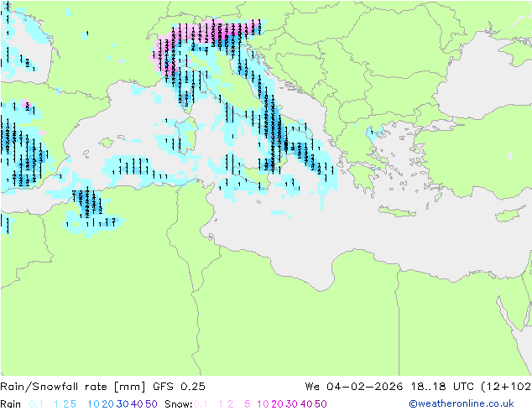This screenshot has width=532, height=411.
Task: Click the Snow legend value 40
Action: click(x=306, y=404)
